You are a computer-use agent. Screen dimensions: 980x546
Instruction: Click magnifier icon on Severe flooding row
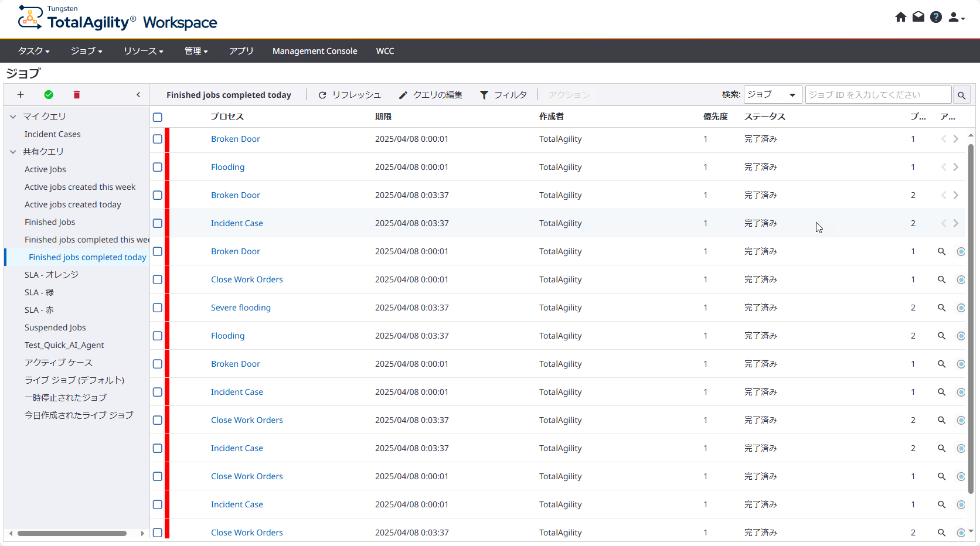(941, 308)
